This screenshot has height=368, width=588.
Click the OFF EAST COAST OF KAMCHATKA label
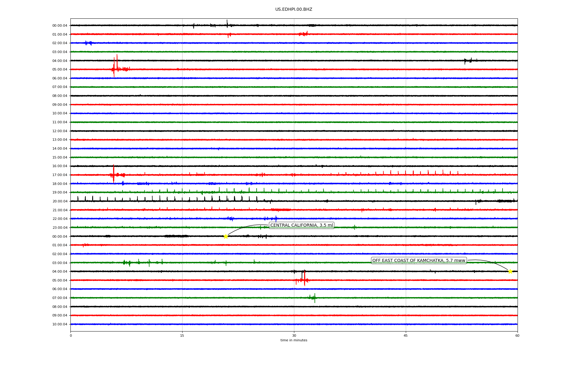point(418,261)
